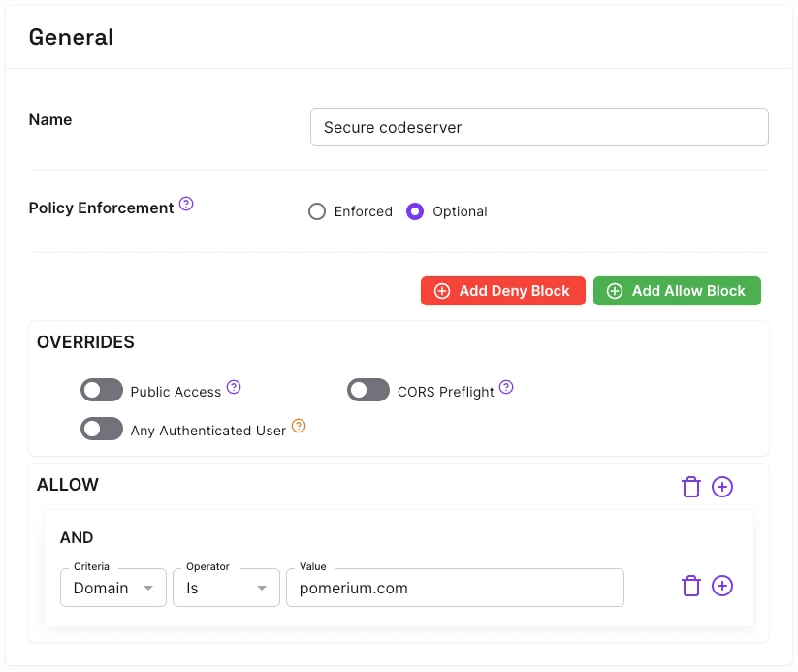The image size is (798, 672).
Task: Turn on the CORS Preflight toggle
Action: click(x=367, y=390)
